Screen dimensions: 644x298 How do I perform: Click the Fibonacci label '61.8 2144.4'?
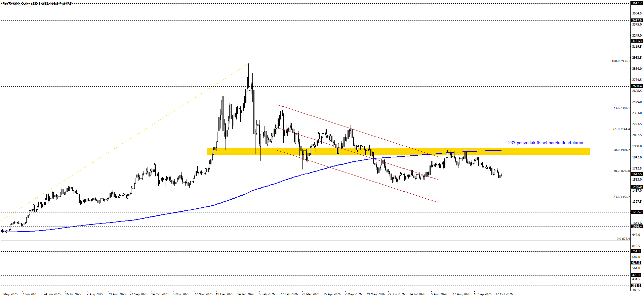click(621, 129)
